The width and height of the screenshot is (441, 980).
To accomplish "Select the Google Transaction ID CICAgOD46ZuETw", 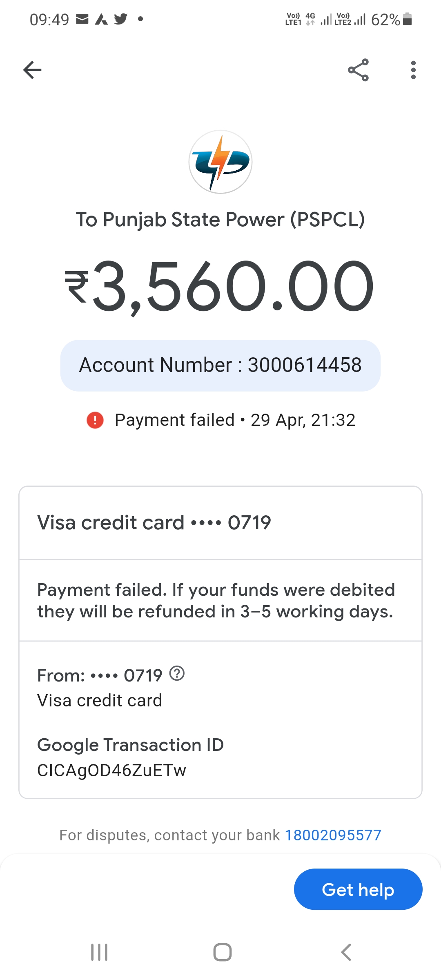I will click(x=111, y=770).
